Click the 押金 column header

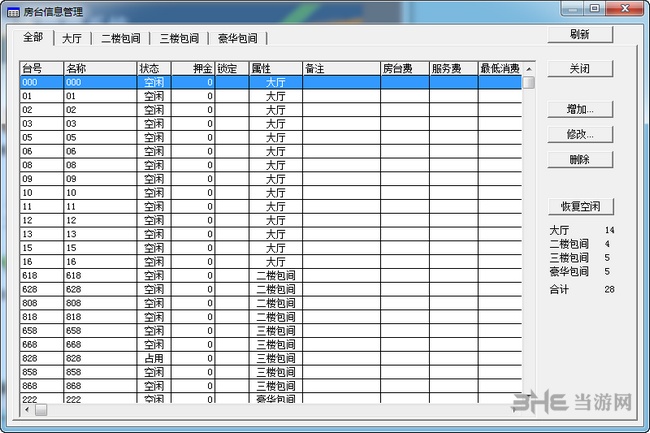(x=193, y=68)
